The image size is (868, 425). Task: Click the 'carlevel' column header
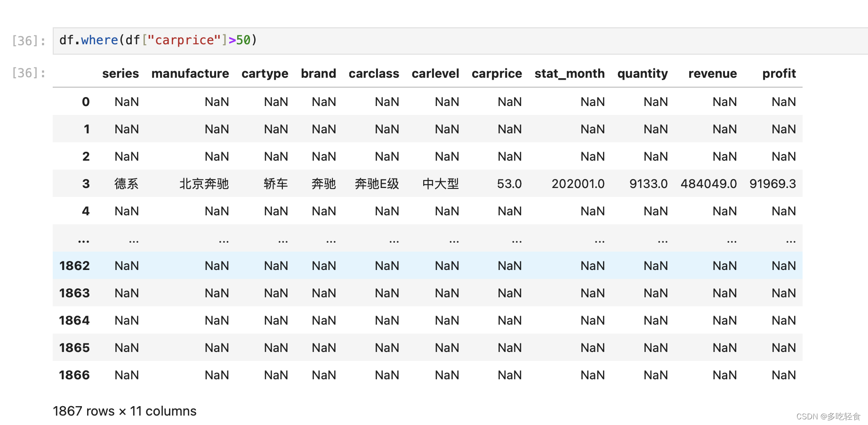[435, 74]
